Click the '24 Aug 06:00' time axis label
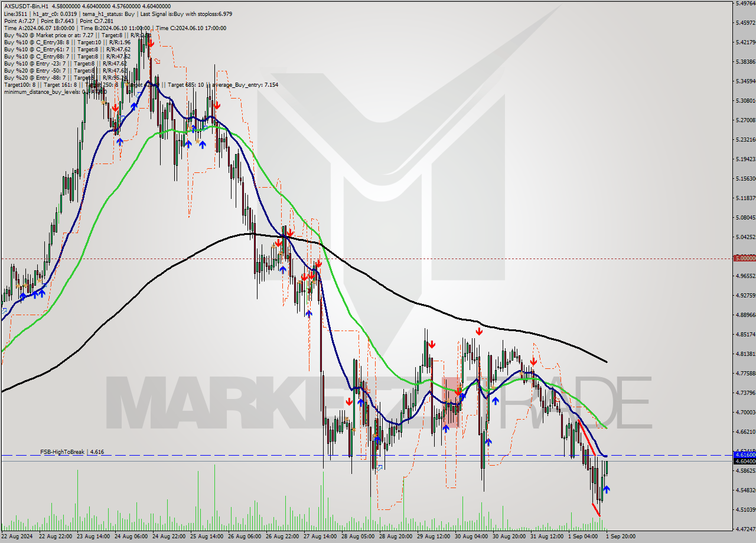 (x=131, y=536)
